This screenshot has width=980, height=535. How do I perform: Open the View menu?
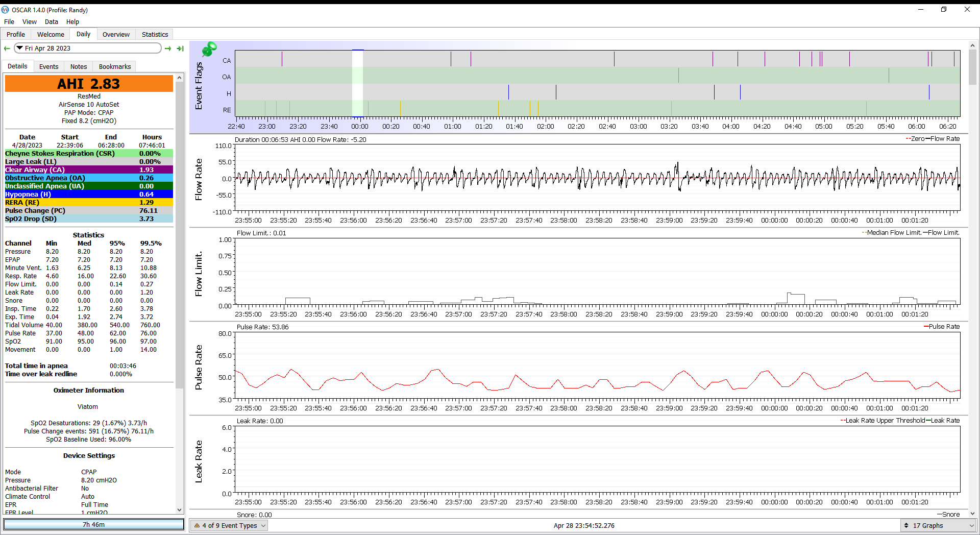point(30,22)
